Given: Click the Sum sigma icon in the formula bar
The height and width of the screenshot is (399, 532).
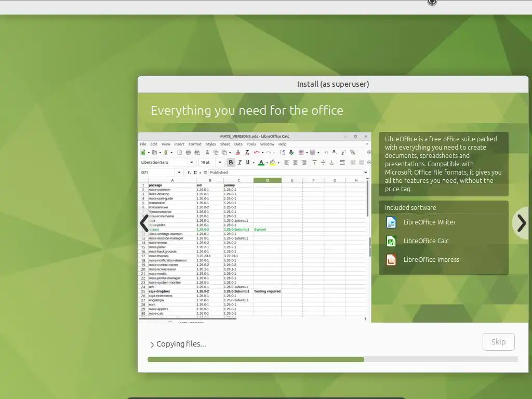Looking at the screenshot, I should (195, 172).
